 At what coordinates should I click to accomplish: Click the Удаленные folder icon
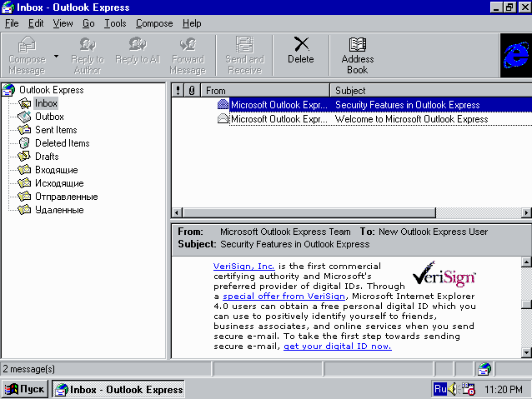(x=24, y=210)
